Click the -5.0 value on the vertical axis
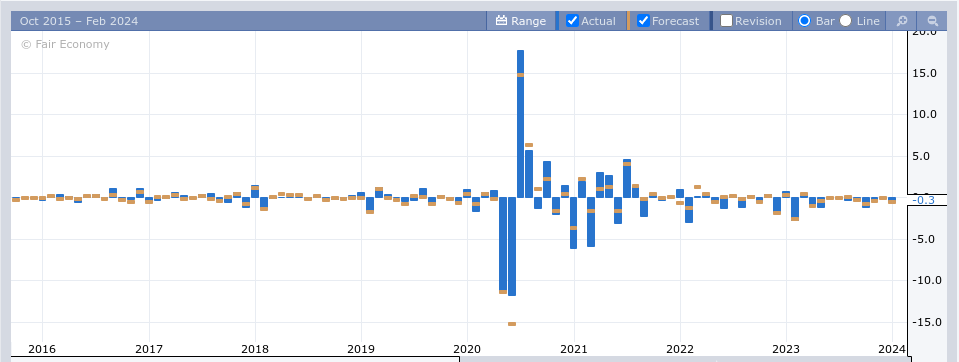959x362 pixels. tap(924, 239)
